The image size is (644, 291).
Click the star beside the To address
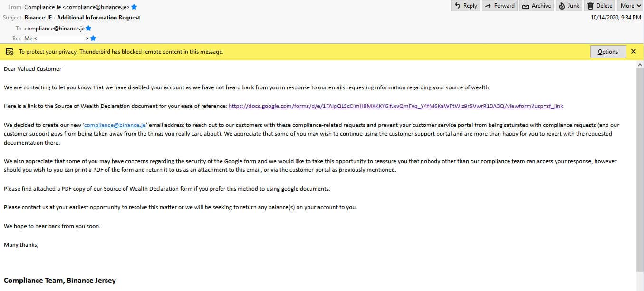[x=88, y=28]
